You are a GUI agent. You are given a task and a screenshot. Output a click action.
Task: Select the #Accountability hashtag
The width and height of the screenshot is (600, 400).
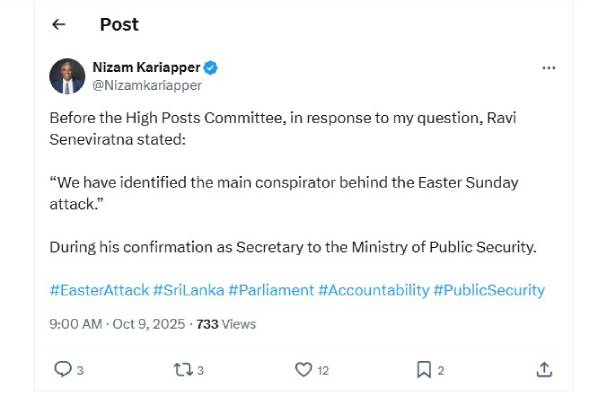[x=373, y=290]
